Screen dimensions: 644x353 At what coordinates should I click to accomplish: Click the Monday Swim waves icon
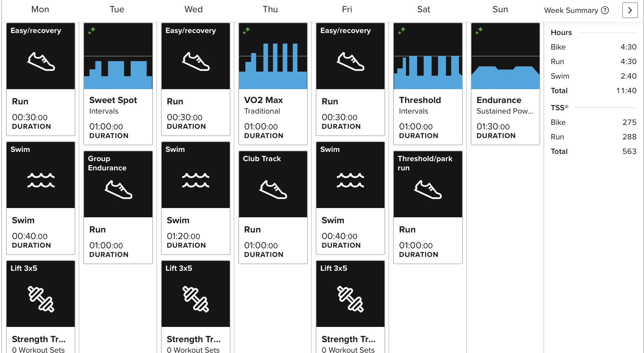click(x=41, y=180)
